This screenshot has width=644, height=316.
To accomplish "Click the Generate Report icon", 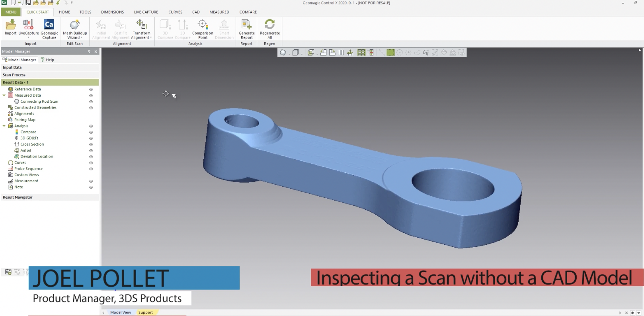I will click(247, 24).
